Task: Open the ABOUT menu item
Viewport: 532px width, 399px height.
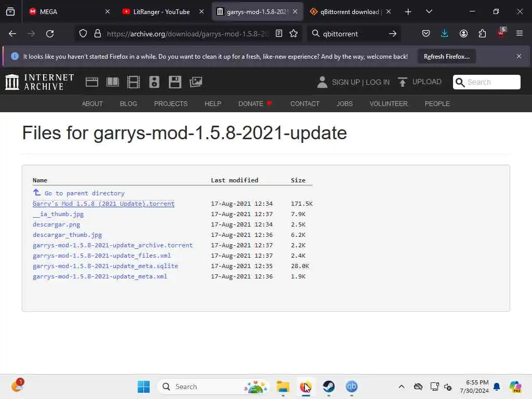Action: [x=92, y=104]
